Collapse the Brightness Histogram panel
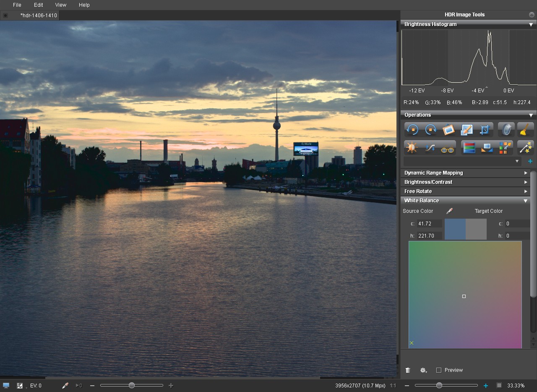This screenshot has width=537, height=392. click(x=530, y=24)
